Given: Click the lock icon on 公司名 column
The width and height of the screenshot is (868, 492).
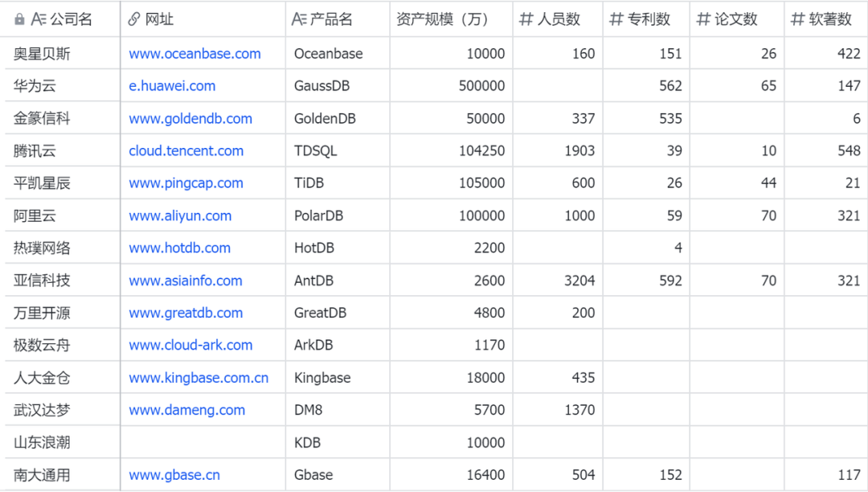Looking at the screenshot, I should point(20,19).
